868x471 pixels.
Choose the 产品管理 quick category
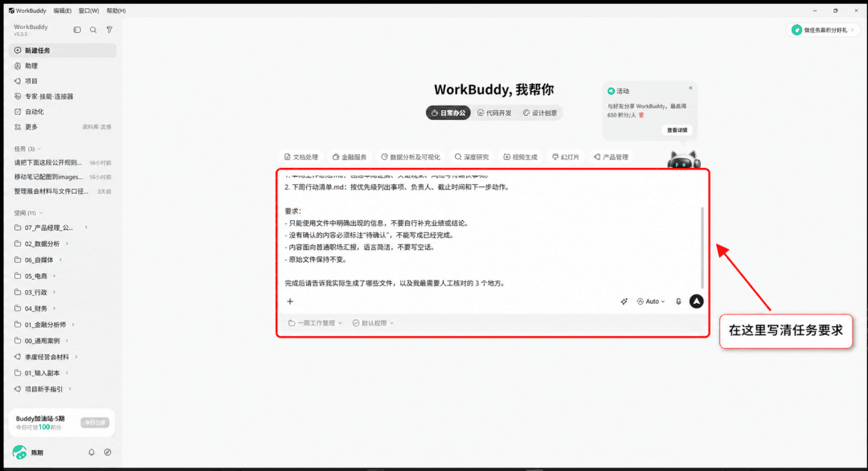[x=611, y=158]
